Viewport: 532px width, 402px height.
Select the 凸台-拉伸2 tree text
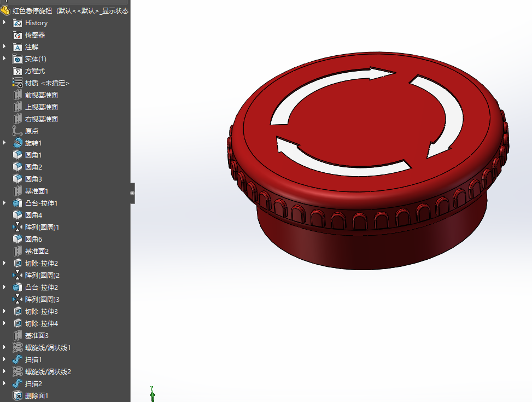point(42,287)
